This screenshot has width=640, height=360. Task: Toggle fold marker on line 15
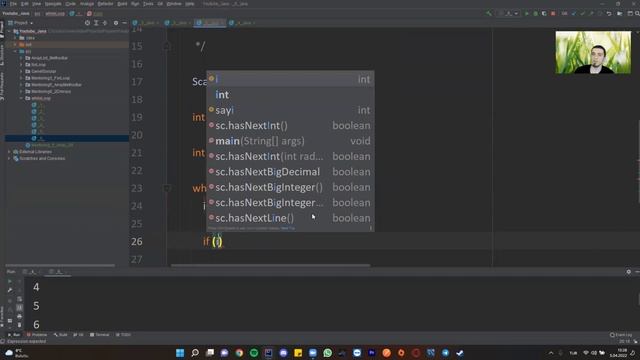pyautogui.click(x=167, y=46)
